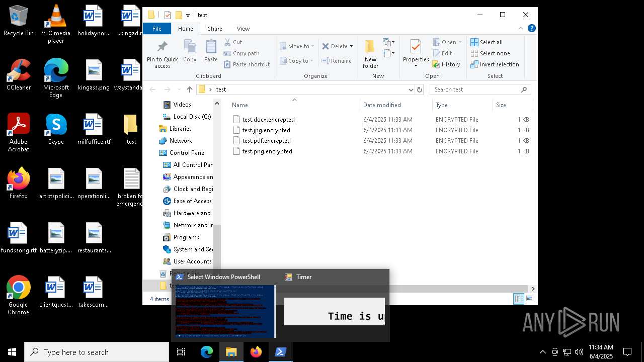Expand Delete dropdown arrow
Viewport: 644px width, 362px height.
pos(351,46)
